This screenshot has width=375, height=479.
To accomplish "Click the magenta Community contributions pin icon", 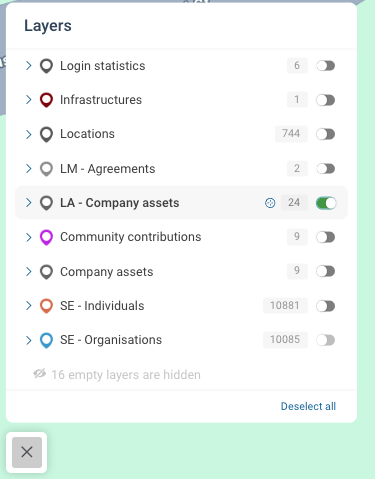I will [46, 237].
